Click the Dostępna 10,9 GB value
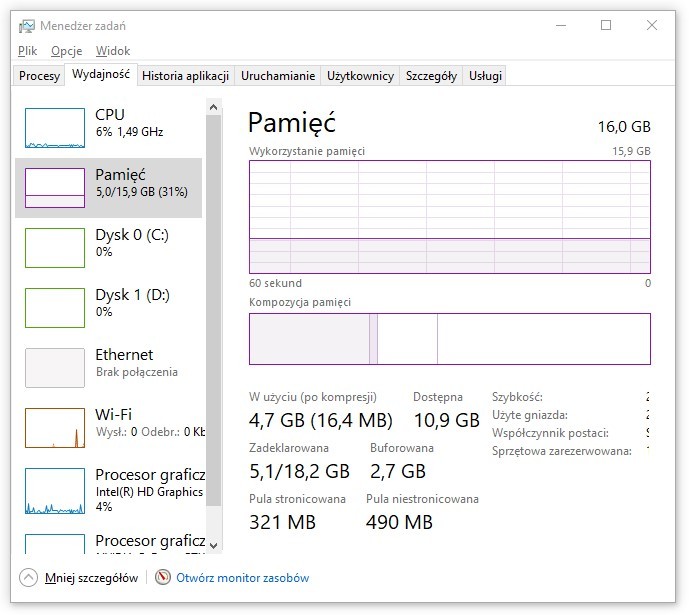This screenshot has width=689, height=615. pos(446,420)
